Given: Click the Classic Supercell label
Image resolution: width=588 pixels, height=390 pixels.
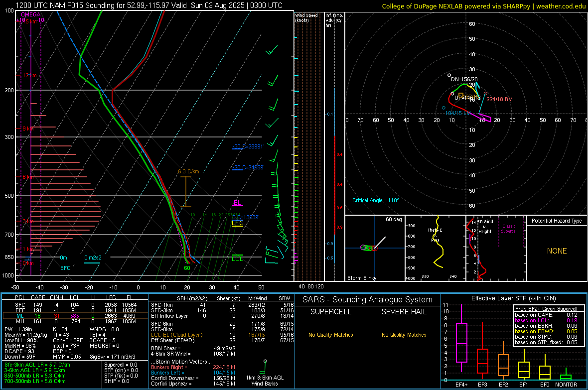Looking at the screenshot, I should click(x=509, y=229).
